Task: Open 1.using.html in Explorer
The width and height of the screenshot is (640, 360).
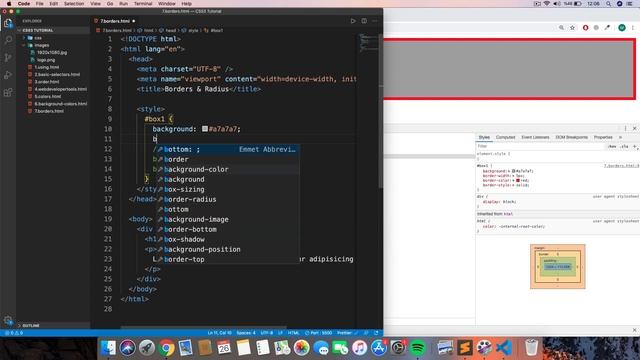Action: [x=47, y=67]
